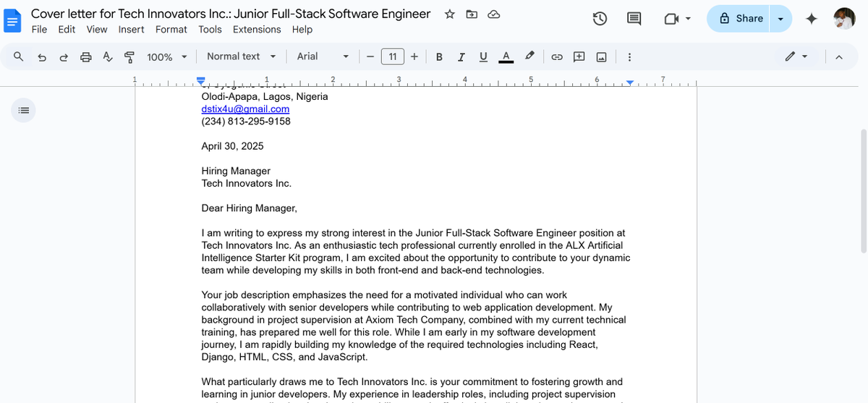Open the Edit menu
This screenshot has width=868, height=403.
click(x=67, y=29)
